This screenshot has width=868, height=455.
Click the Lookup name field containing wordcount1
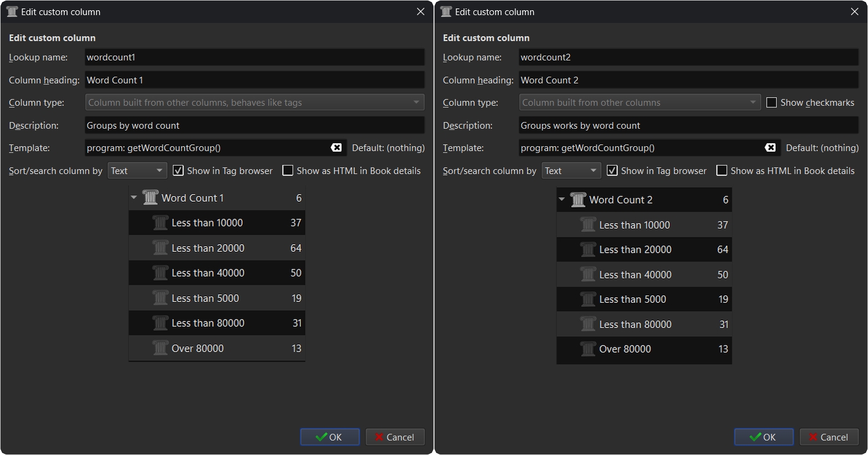[254, 57]
